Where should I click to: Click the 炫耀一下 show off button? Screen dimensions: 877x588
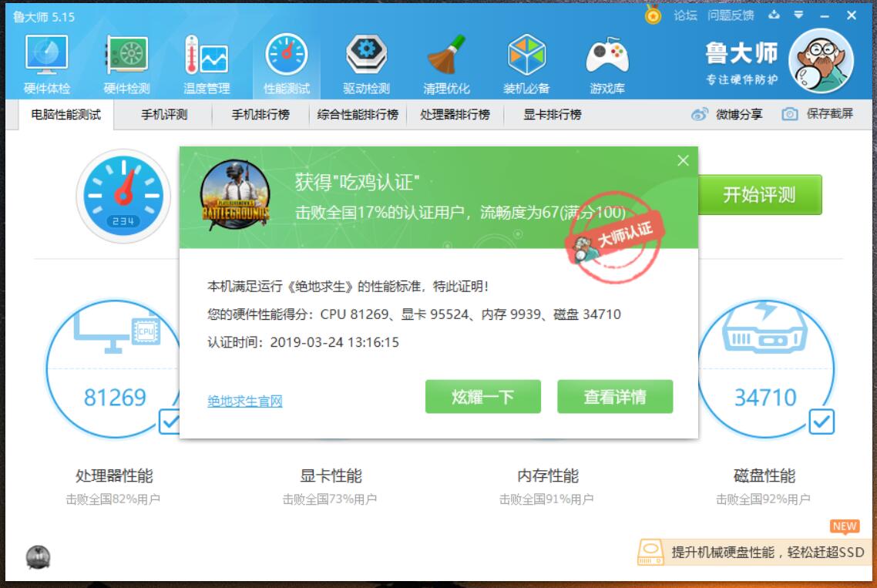coord(483,396)
